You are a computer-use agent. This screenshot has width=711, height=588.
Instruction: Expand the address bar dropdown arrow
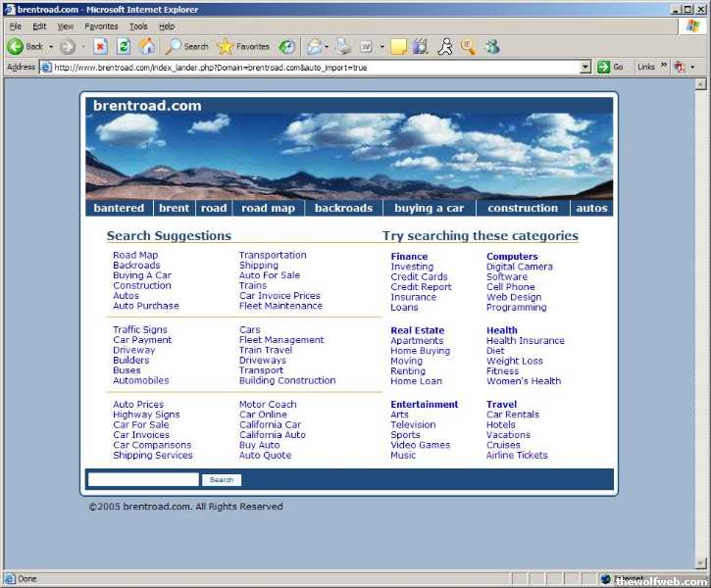(585, 67)
